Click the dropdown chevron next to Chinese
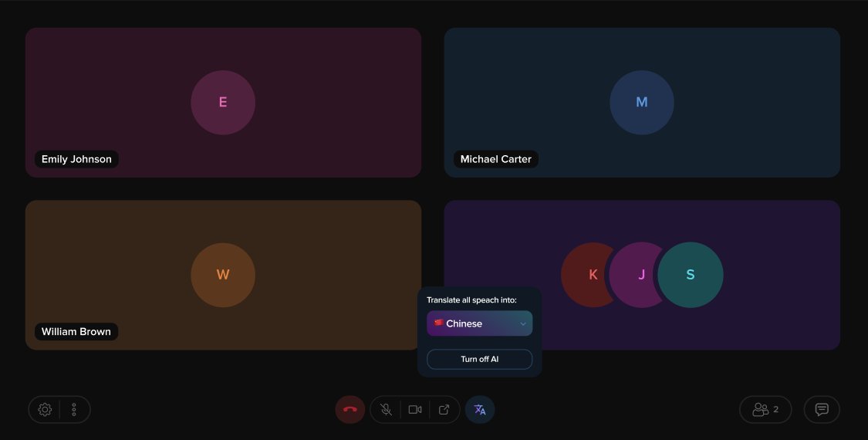868x440 pixels. [522, 323]
